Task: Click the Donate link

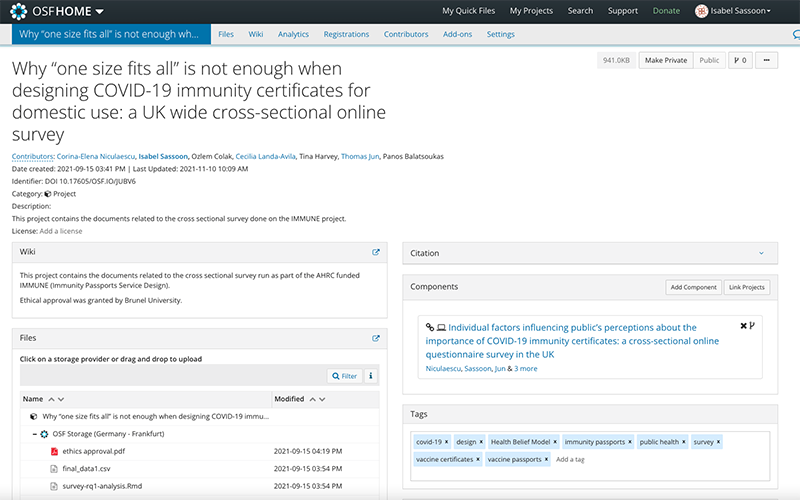Action: click(x=666, y=11)
